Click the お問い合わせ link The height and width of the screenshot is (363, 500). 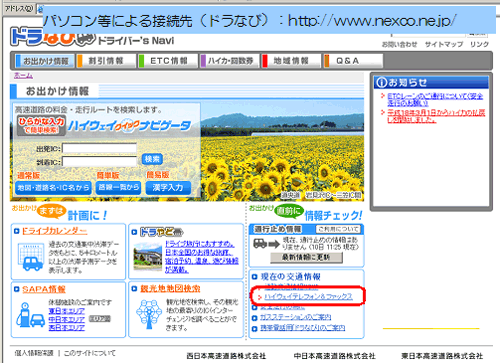pos(399,44)
